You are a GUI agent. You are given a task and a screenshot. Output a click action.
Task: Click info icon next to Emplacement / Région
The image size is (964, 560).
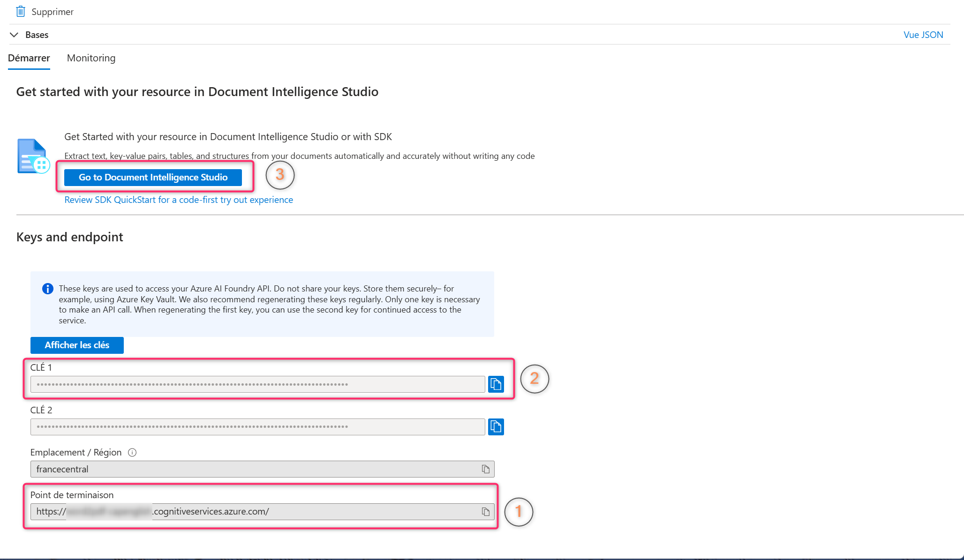(132, 452)
